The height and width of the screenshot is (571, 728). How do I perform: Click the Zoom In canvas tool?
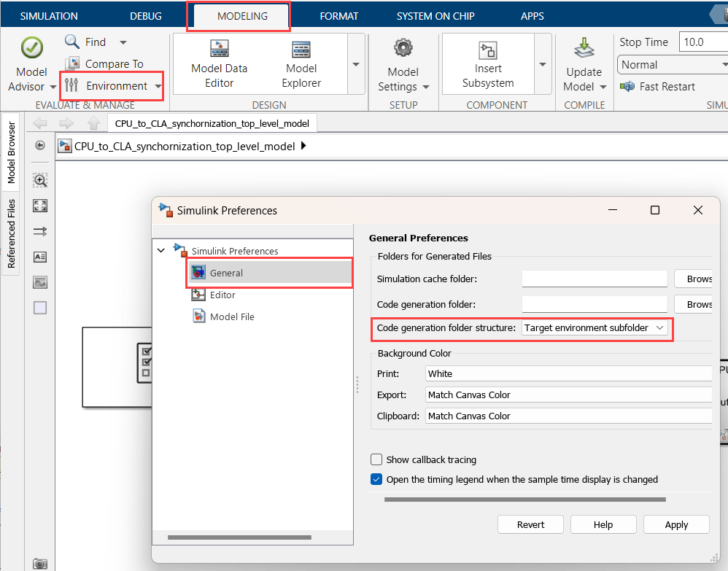(40, 180)
